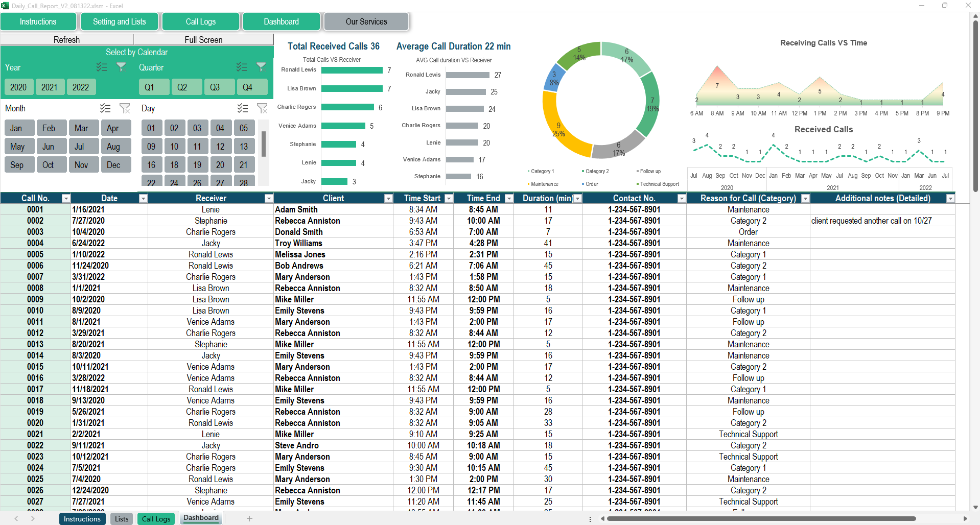Image resolution: width=980 pixels, height=525 pixels.
Task: Expand the Duration (min) filter dropdown
Action: click(x=577, y=199)
